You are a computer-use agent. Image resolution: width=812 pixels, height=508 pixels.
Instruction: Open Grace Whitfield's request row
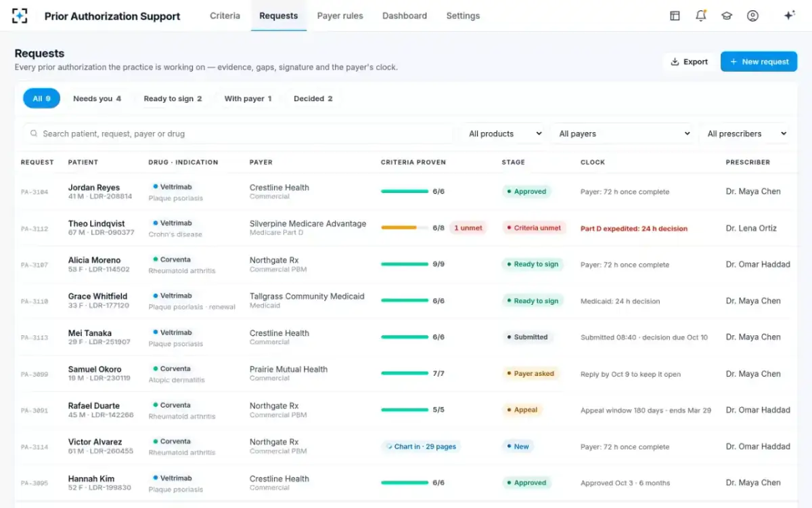pos(406,301)
